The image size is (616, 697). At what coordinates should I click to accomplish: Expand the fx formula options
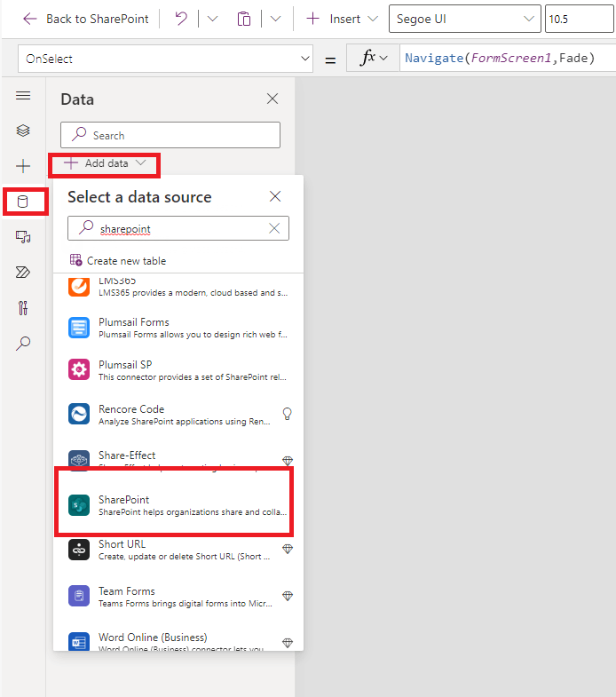[x=374, y=58]
